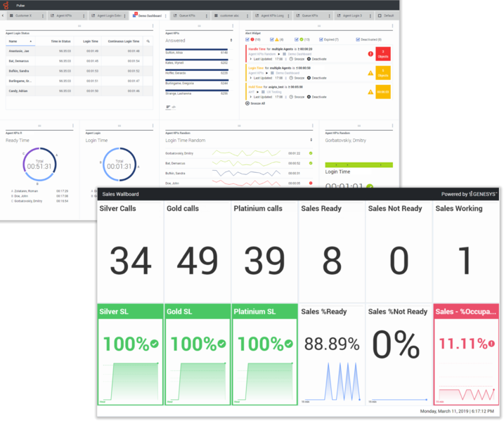Click the red critical alert icon for Handle Time

pos(370,53)
